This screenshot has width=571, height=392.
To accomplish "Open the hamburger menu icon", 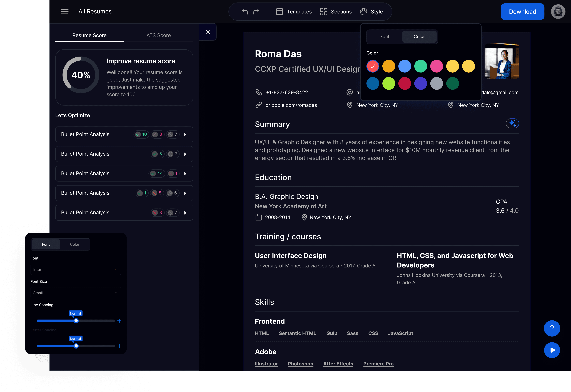I will pyautogui.click(x=65, y=12).
